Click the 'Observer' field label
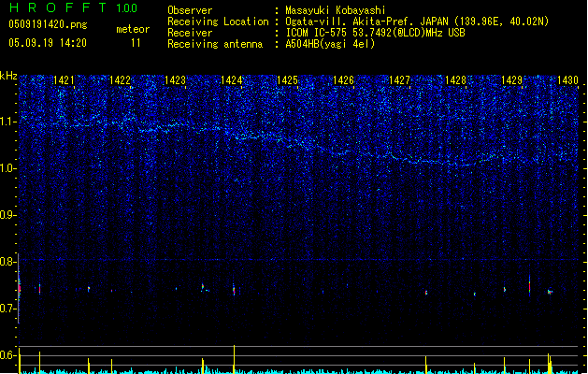Image resolution: width=588 pixels, height=374 pixels. point(190,10)
